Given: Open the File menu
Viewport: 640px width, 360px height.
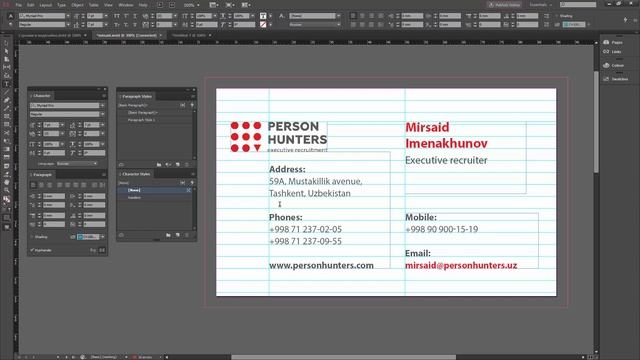Looking at the screenshot, I should [19, 5].
